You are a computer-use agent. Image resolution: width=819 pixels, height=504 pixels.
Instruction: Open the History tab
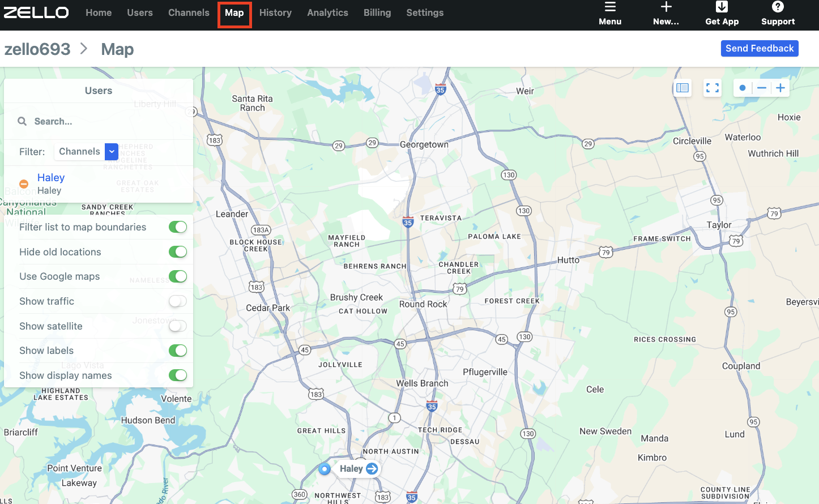click(x=275, y=12)
